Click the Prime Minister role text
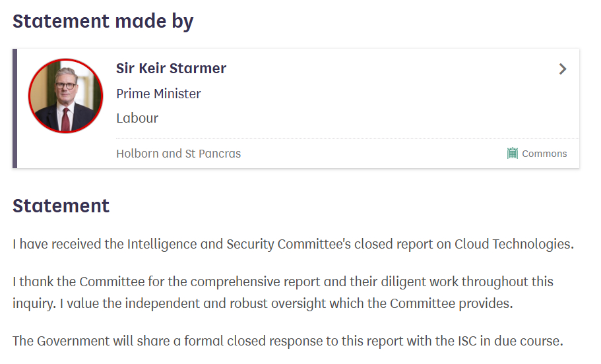Image resolution: width=601 pixels, height=364 pixels. [158, 94]
